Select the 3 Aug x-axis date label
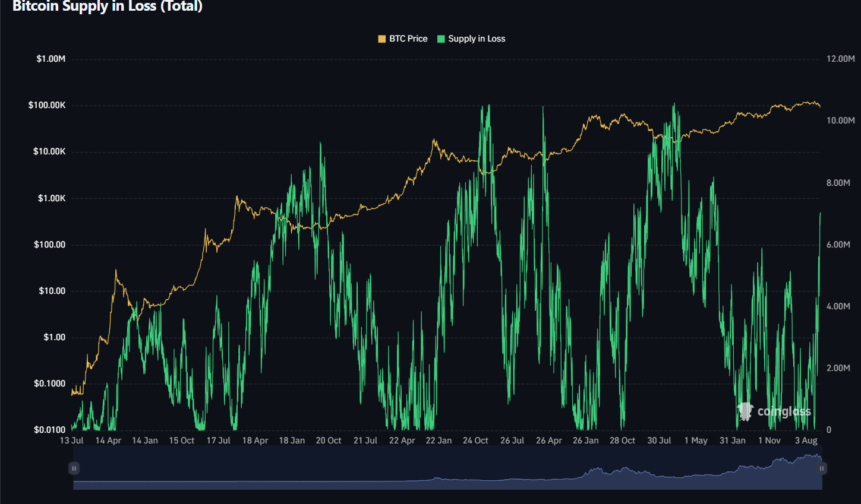Viewport: 861px width, 504px height. [806, 440]
